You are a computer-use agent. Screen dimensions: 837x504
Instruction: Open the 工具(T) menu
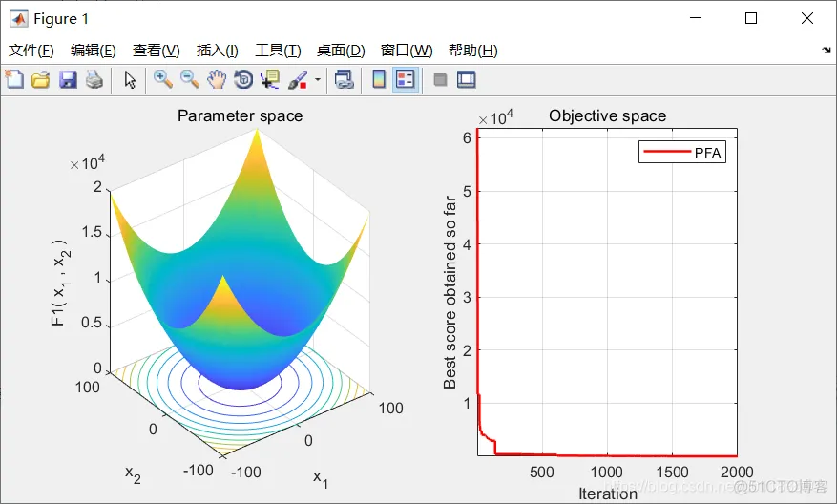point(278,51)
